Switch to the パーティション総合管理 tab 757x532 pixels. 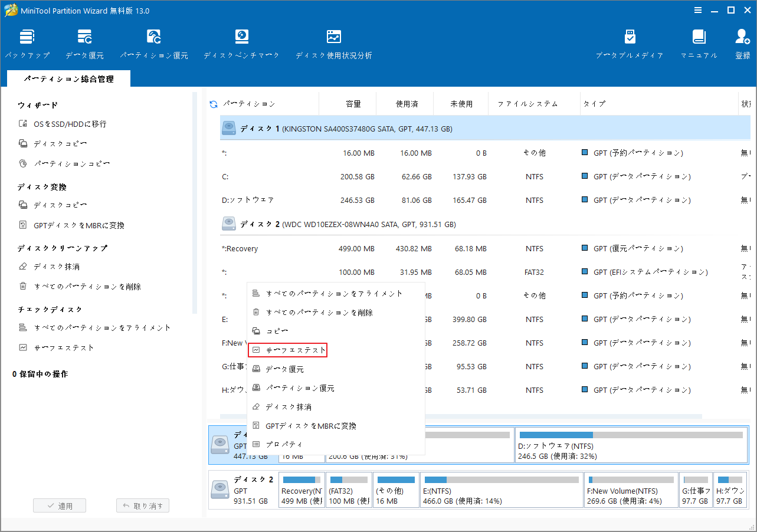click(x=68, y=79)
